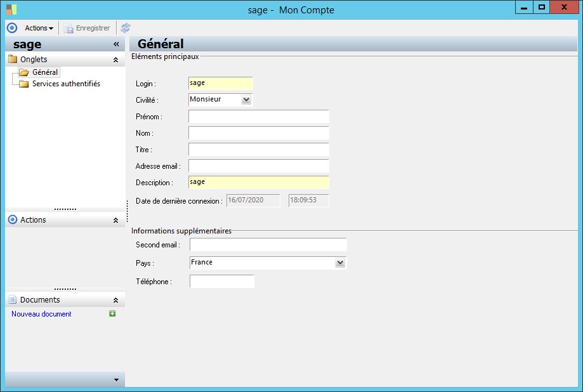Click the Documents page icon
Screen dimensions: 583x392
pos(13,299)
